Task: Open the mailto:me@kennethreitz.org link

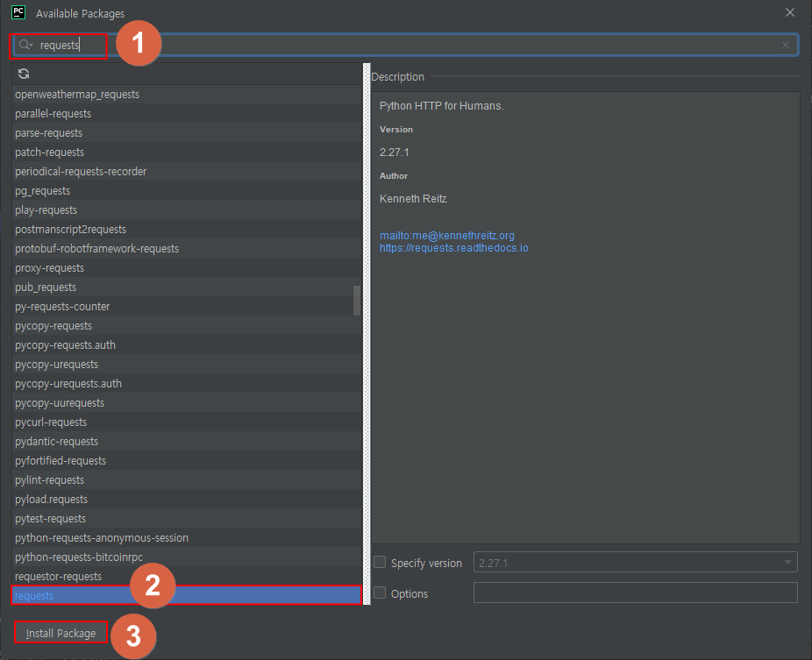Action: [447, 236]
